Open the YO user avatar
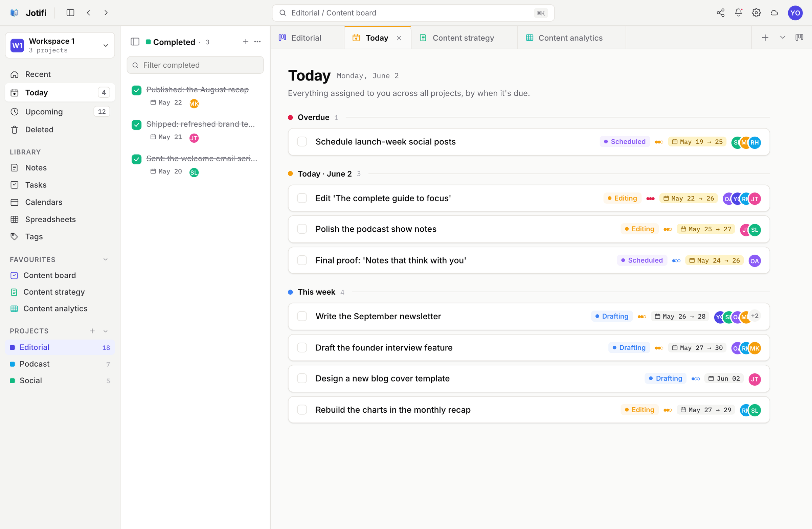 pyautogui.click(x=795, y=13)
